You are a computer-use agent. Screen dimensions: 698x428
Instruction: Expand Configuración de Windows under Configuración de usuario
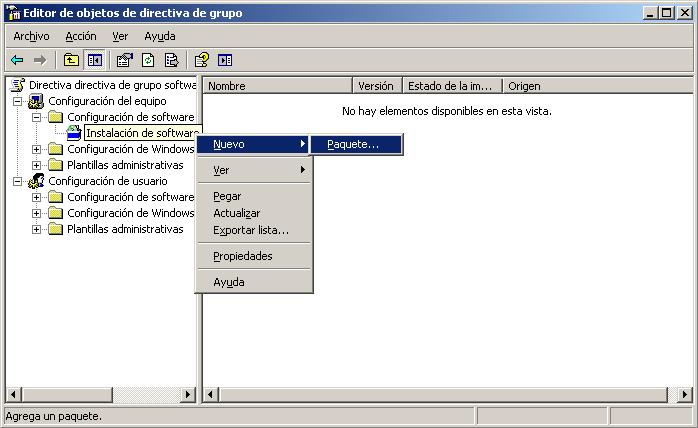click(37, 213)
